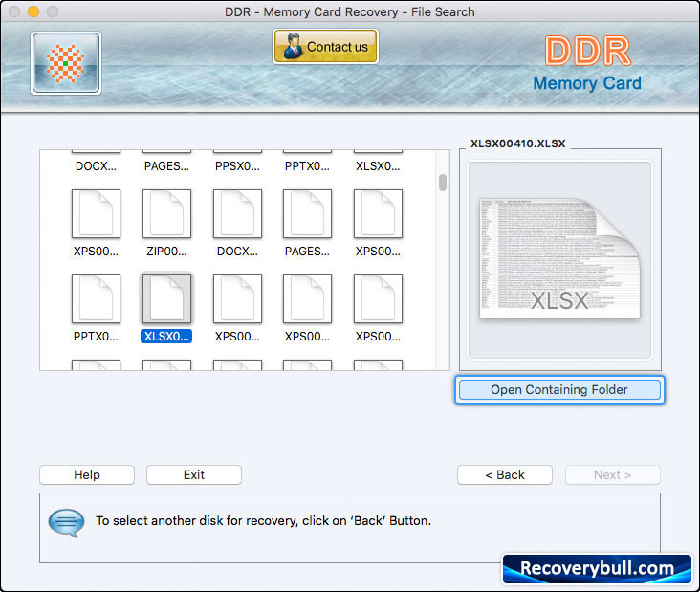Click the orange pixel logo icon
The height and width of the screenshot is (592, 700).
tap(66, 63)
